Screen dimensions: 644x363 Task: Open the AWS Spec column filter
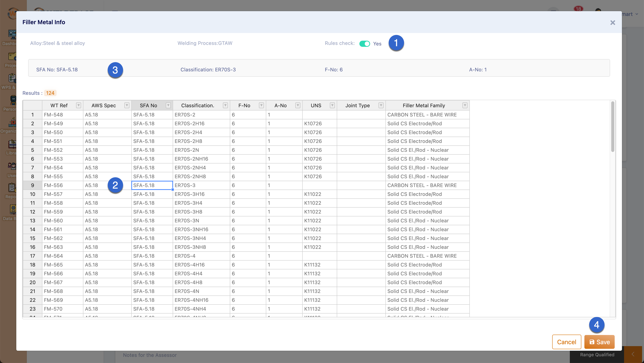click(127, 105)
